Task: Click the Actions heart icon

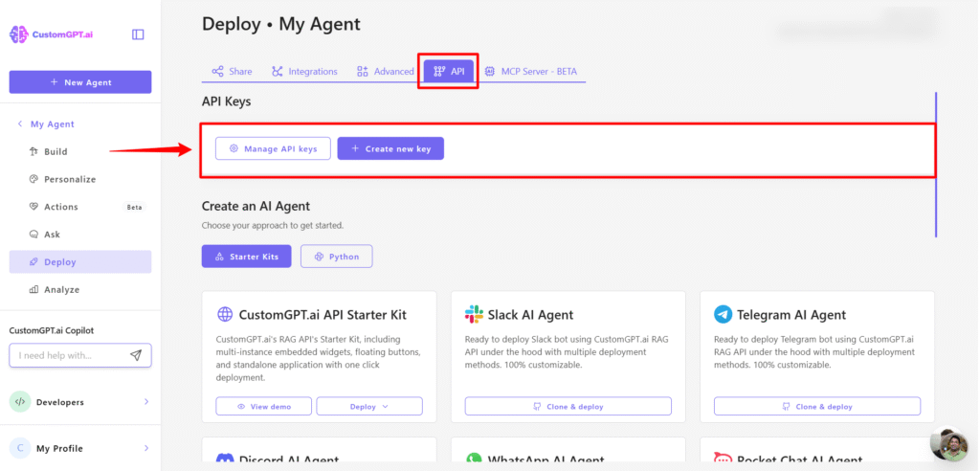Action: click(33, 207)
